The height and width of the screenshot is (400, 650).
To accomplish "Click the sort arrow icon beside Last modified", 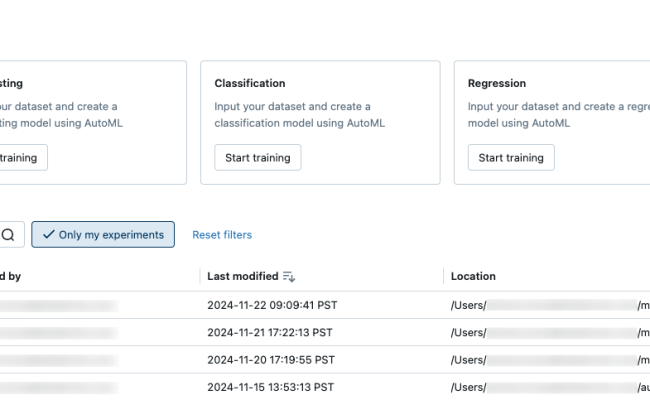I will click(x=289, y=276).
